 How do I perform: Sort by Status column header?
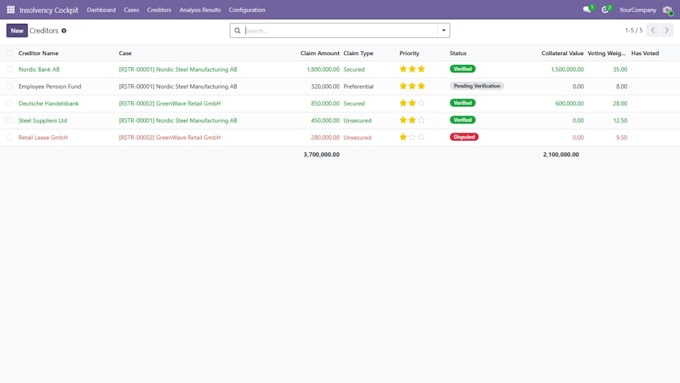tap(458, 53)
